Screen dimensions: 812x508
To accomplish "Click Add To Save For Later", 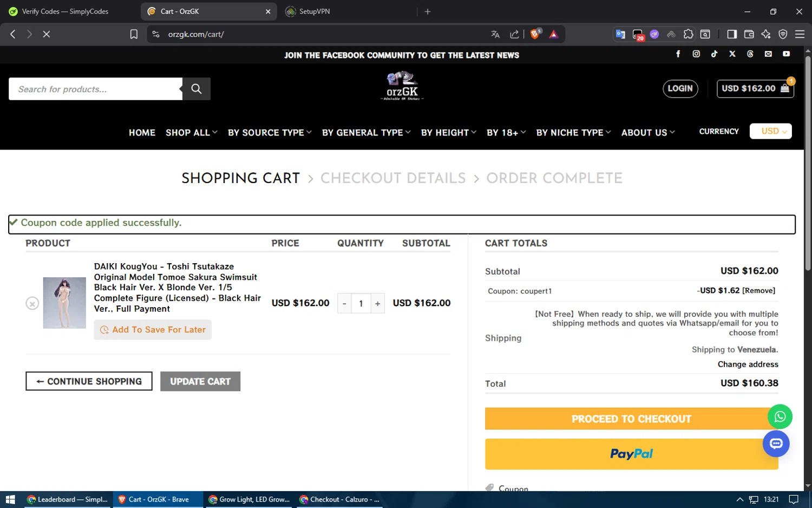I will [153, 330].
